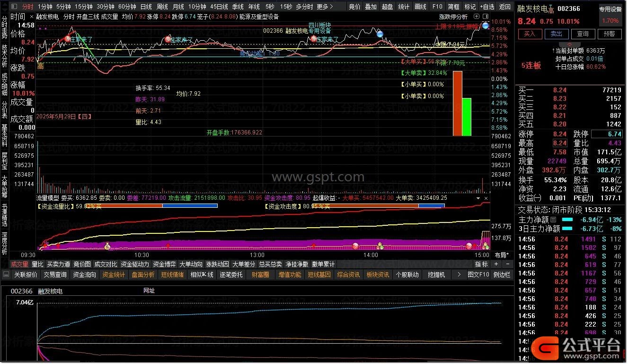
Task: Open the 挖掘机 tab
Action: pos(436,275)
